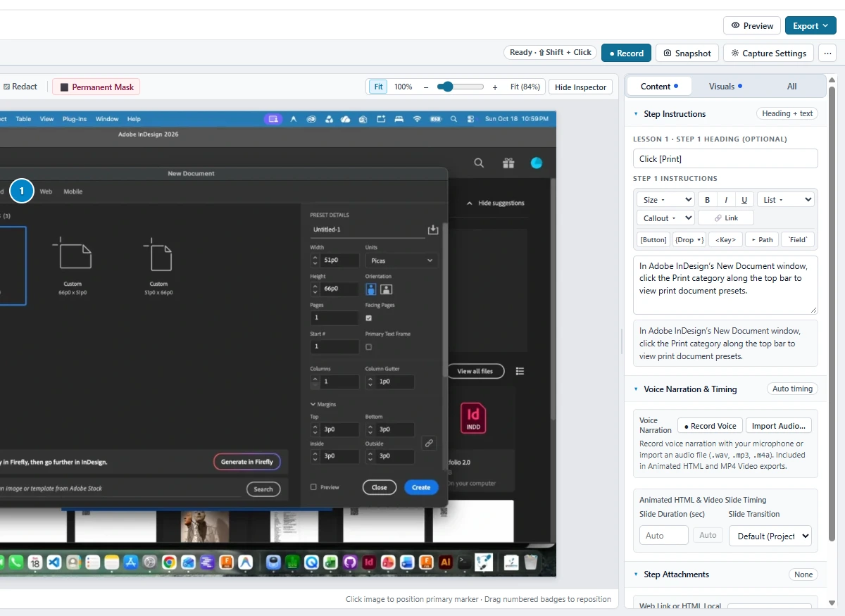Select the Custom 66p0 x 51p0 preset
The height and width of the screenshot is (616, 845).
pyautogui.click(x=73, y=265)
